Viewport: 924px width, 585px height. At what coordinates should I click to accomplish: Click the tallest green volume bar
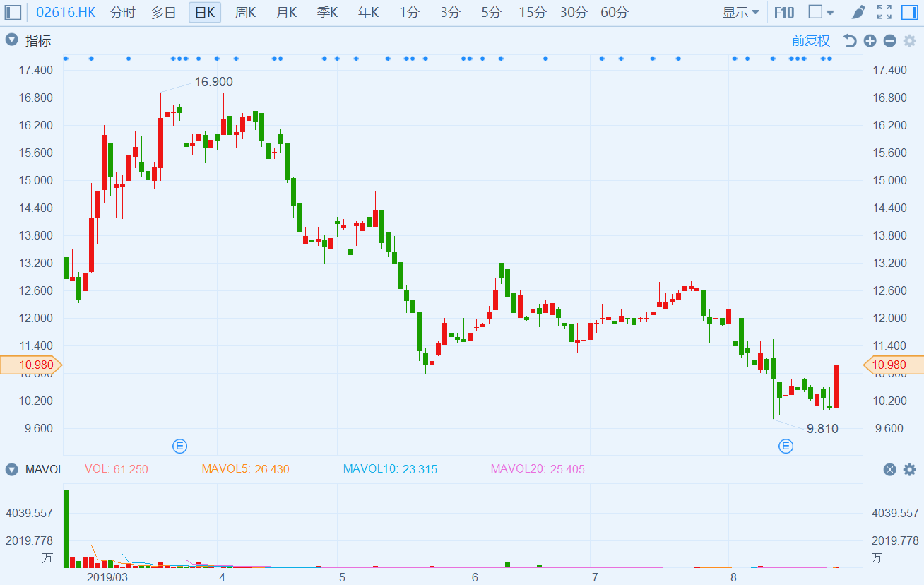[66, 528]
